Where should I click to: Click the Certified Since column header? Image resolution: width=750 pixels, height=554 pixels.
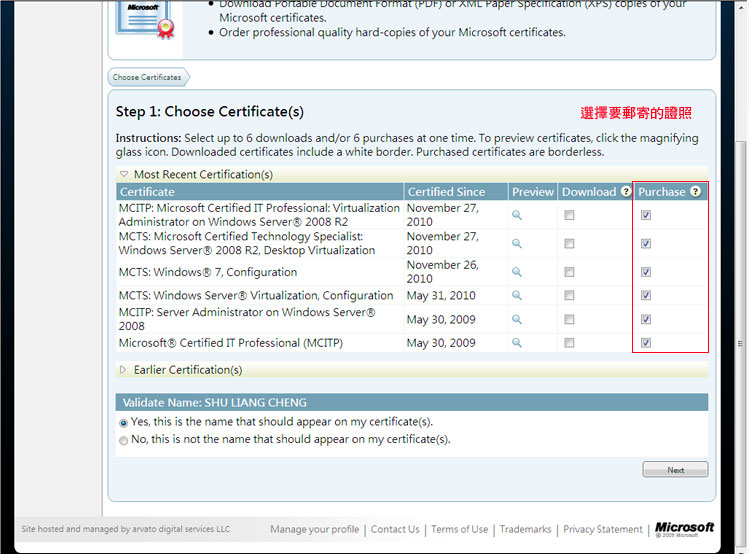pos(456,191)
